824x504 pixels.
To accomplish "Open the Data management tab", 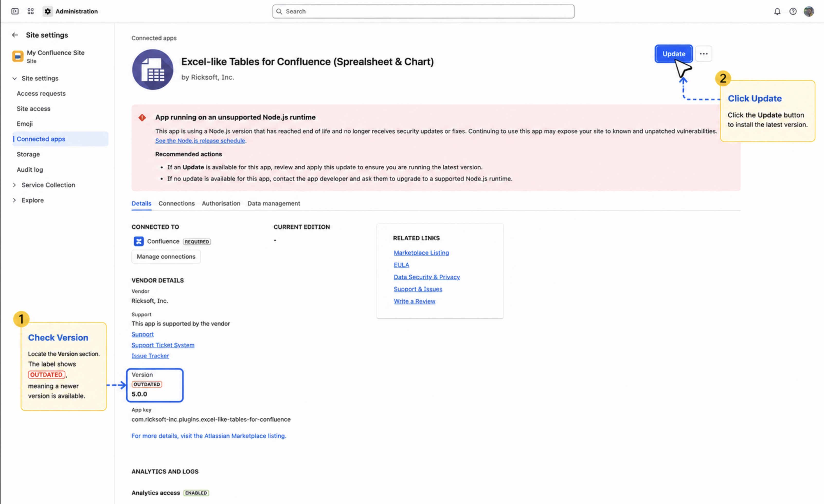I will pyautogui.click(x=274, y=203).
